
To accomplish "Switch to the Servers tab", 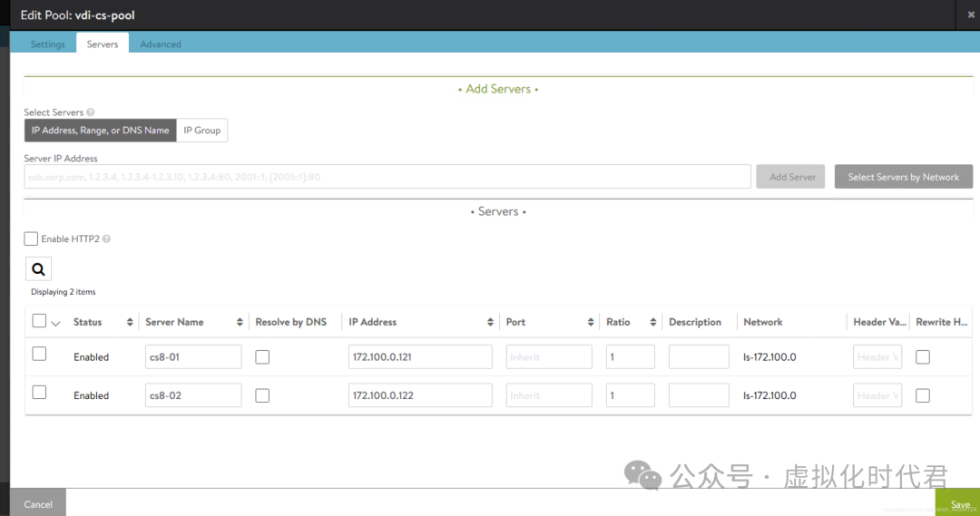I will point(103,44).
